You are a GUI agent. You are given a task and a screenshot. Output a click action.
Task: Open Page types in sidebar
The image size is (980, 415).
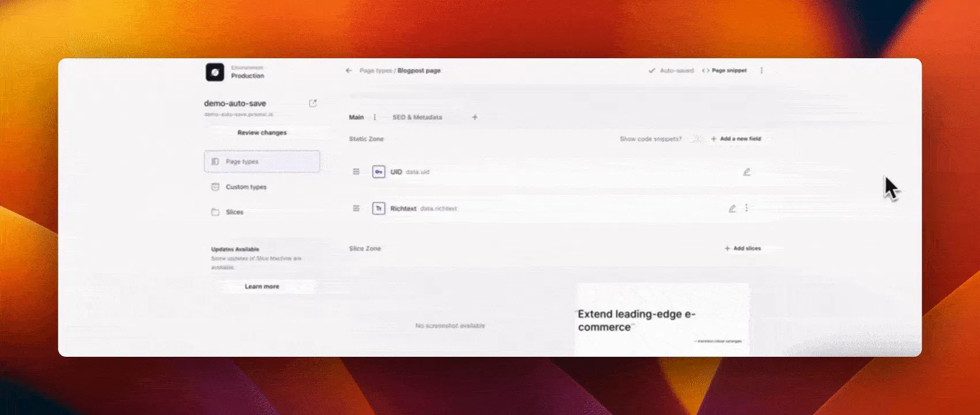(x=262, y=161)
